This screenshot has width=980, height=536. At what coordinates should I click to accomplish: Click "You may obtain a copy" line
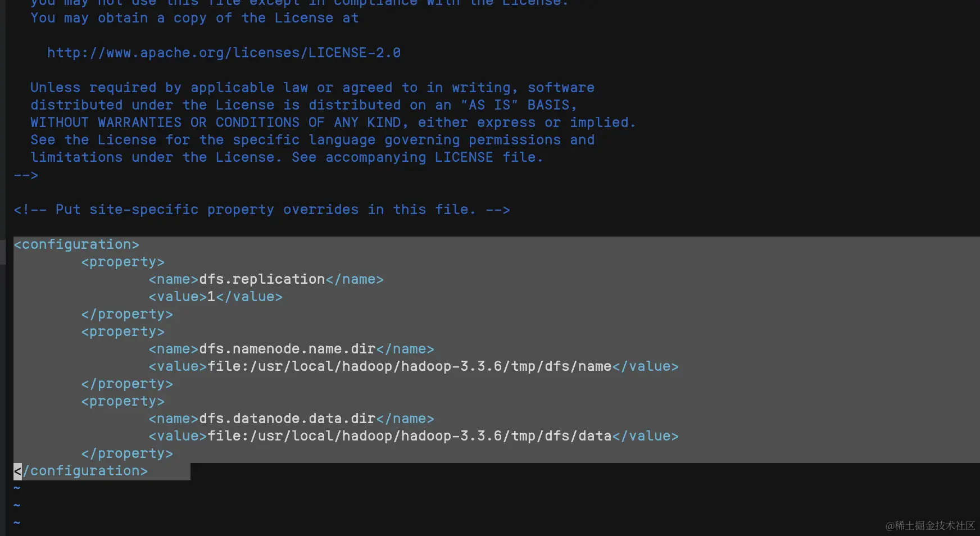194,18
